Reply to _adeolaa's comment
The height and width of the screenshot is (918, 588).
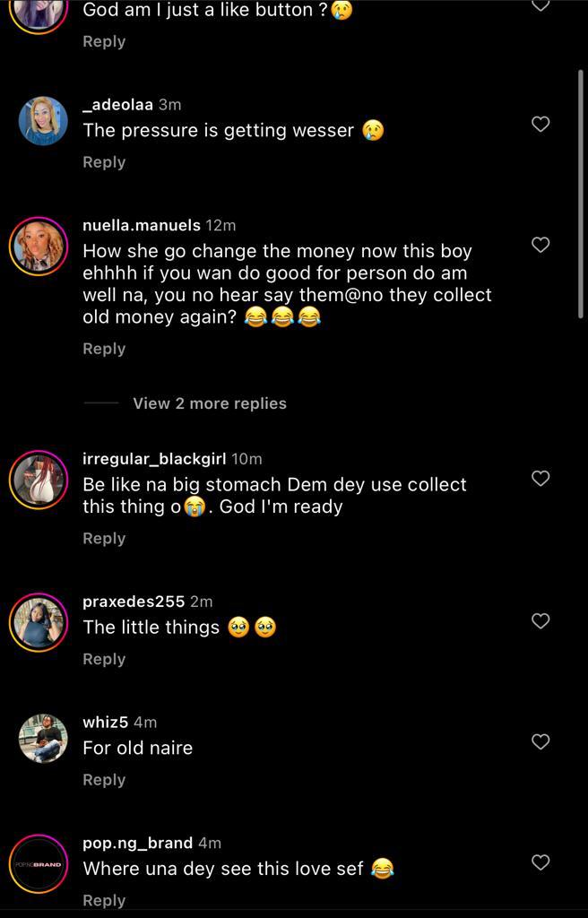[x=104, y=162]
